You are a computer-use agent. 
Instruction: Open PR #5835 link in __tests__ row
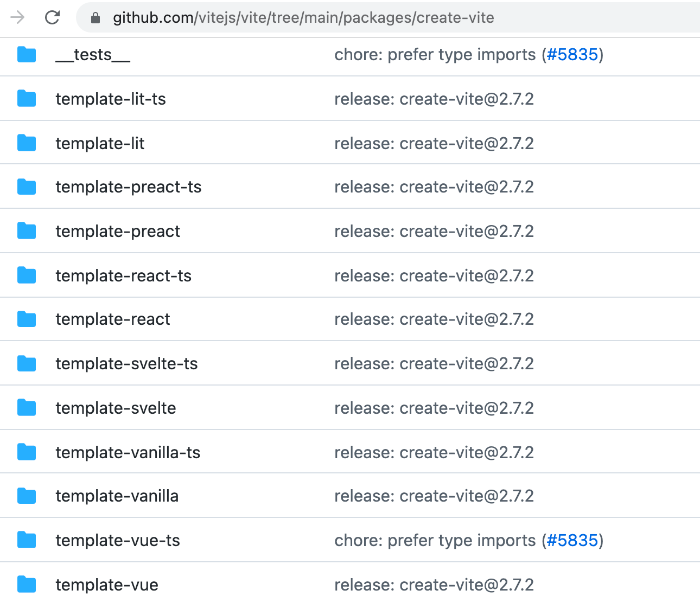click(x=572, y=55)
